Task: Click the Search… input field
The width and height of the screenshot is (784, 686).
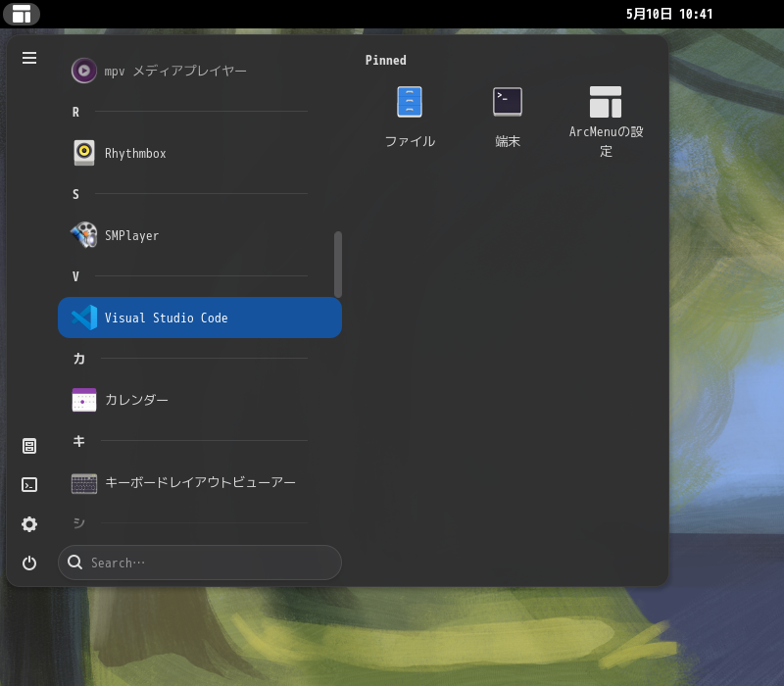Action: [200, 563]
